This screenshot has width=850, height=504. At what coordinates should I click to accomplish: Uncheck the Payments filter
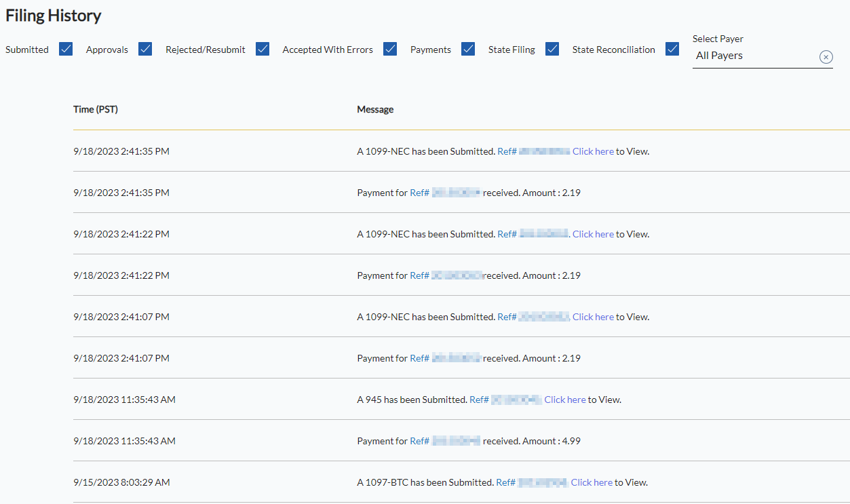(x=467, y=49)
